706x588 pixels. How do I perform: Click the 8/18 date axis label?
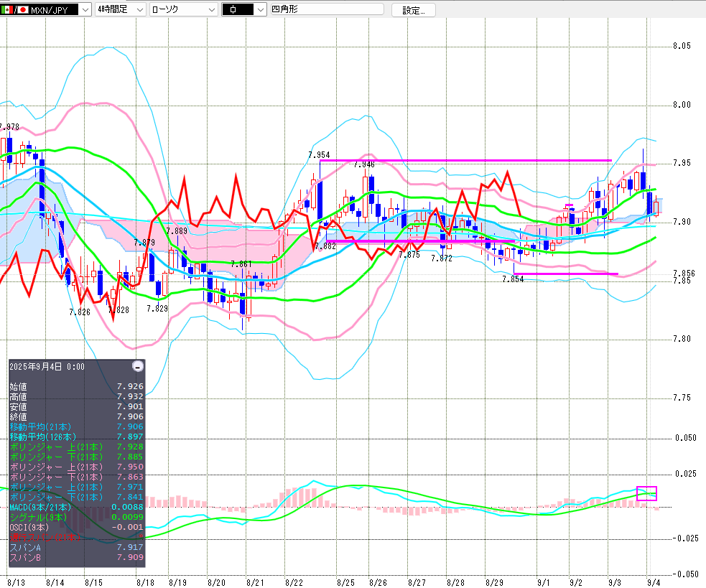tap(145, 582)
